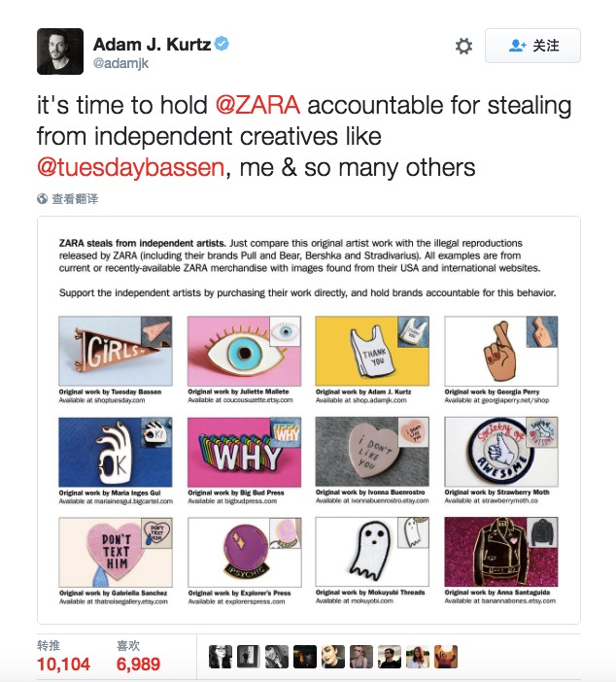The image size is (616, 682).
Task: Click the globe translate icon
Action: tap(42, 199)
